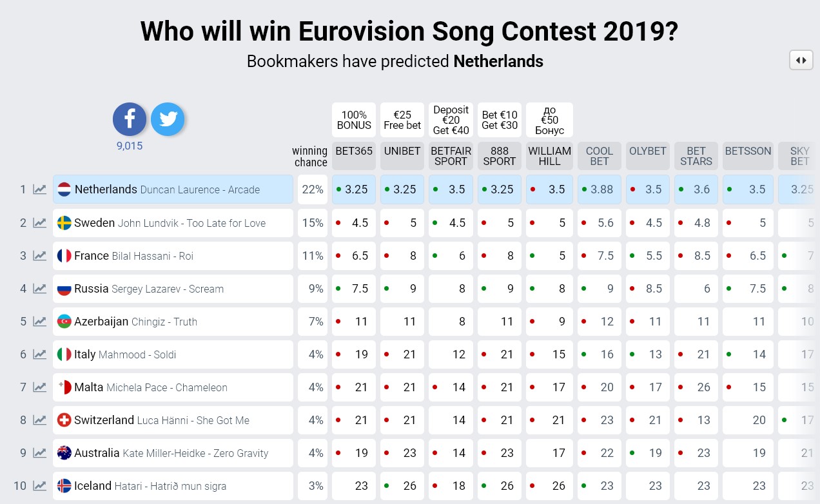Click Switzerland Luca Hänni entry

[x=173, y=420]
